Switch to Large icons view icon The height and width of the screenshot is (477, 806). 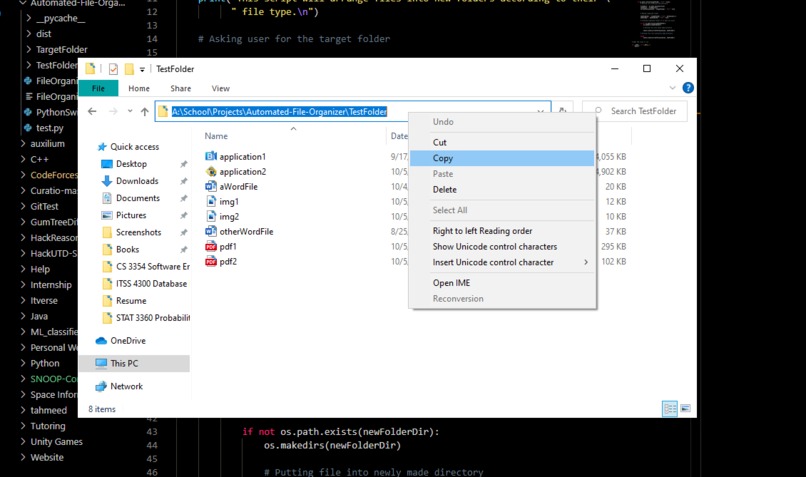coord(685,409)
